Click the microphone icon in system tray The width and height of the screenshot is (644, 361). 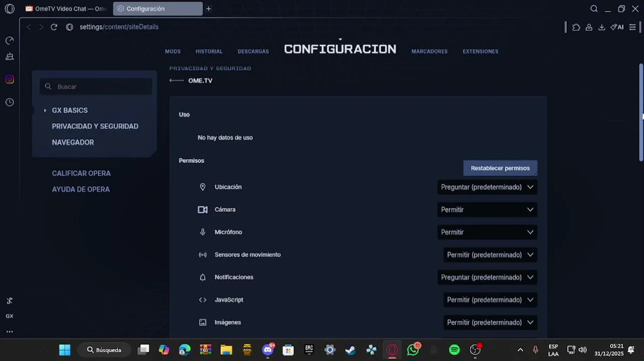(535, 350)
